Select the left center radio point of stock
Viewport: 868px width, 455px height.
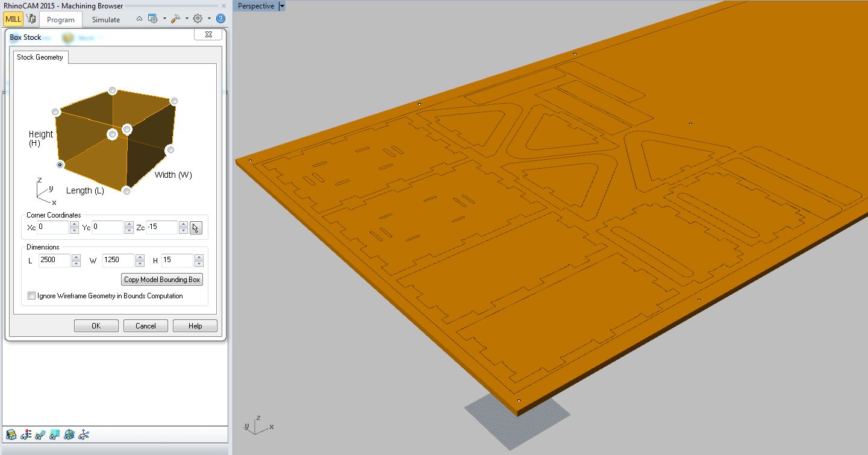point(112,134)
